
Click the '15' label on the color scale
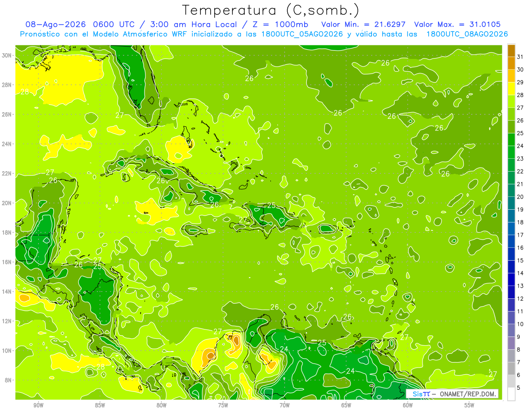[x=520, y=260]
